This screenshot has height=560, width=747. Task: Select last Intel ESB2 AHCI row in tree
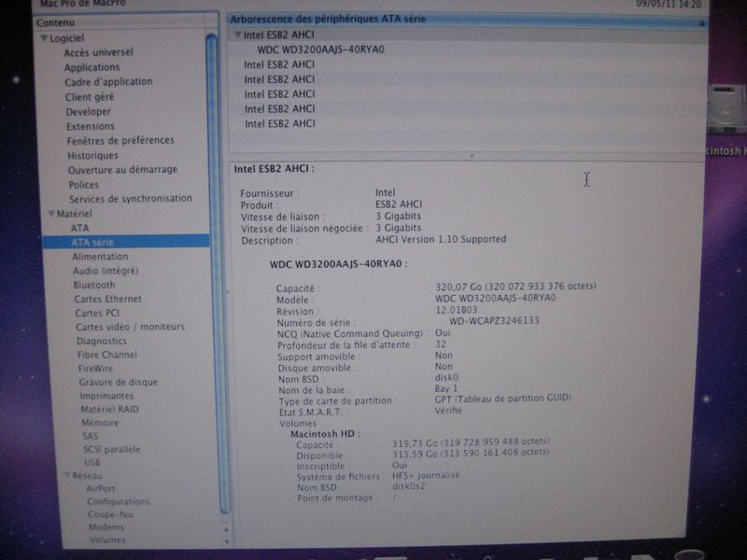coord(280,124)
